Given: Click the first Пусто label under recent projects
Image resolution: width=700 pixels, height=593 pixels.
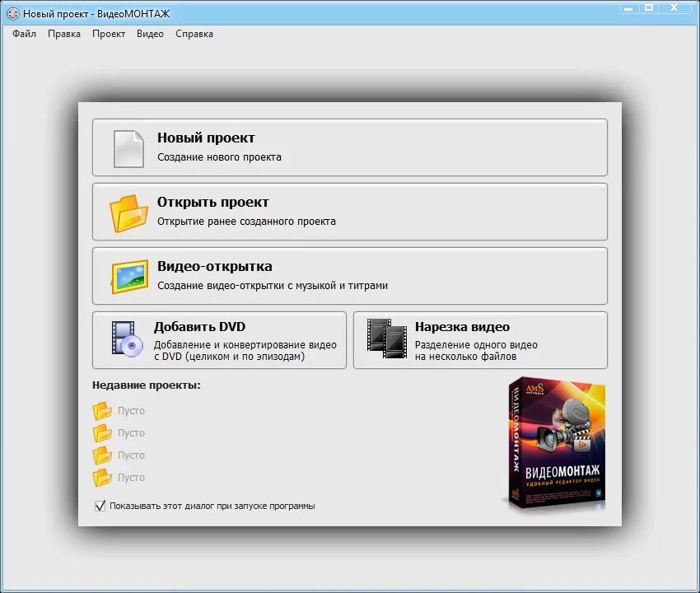Looking at the screenshot, I should 131,411.
